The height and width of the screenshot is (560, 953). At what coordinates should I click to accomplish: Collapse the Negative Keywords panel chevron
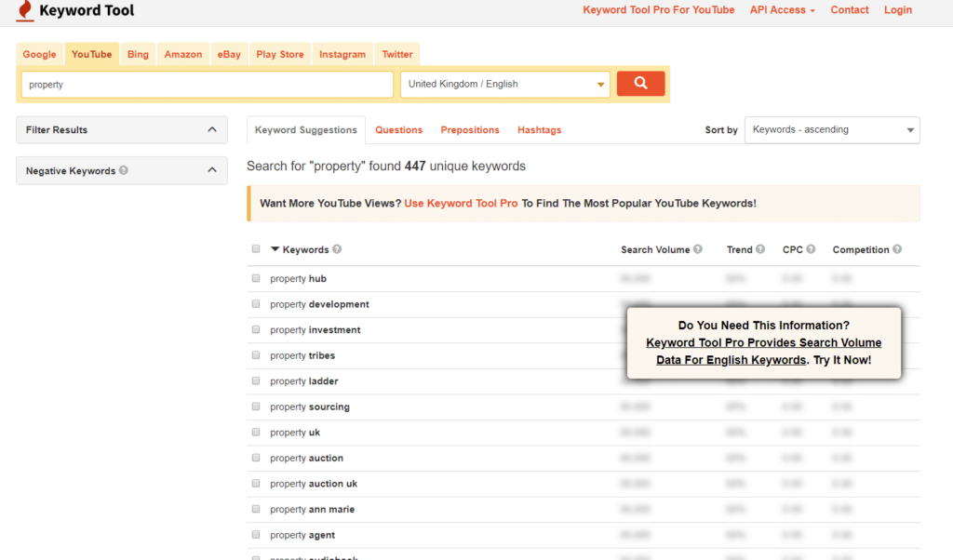[x=212, y=170]
